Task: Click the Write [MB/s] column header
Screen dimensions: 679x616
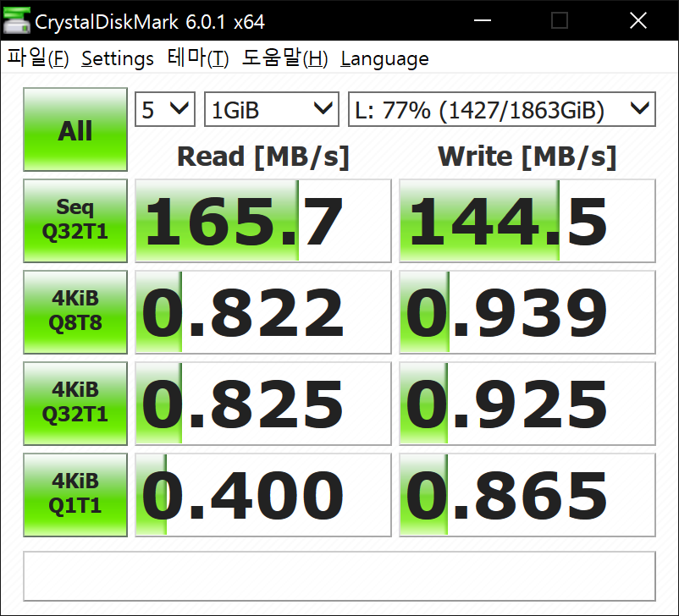Action: (x=527, y=157)
